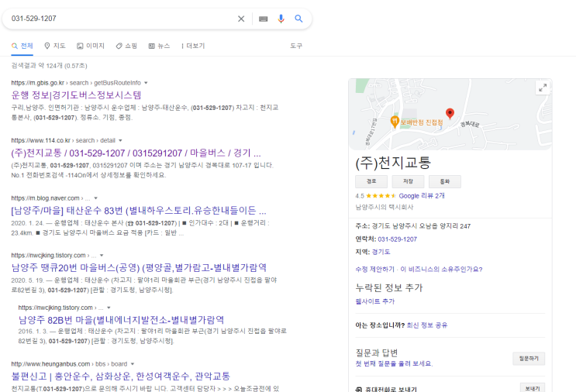Click 이 비즈니스의 소유주인가요? link
The width and height of the screenshot is (576, 392).
(x=441, y=270)
